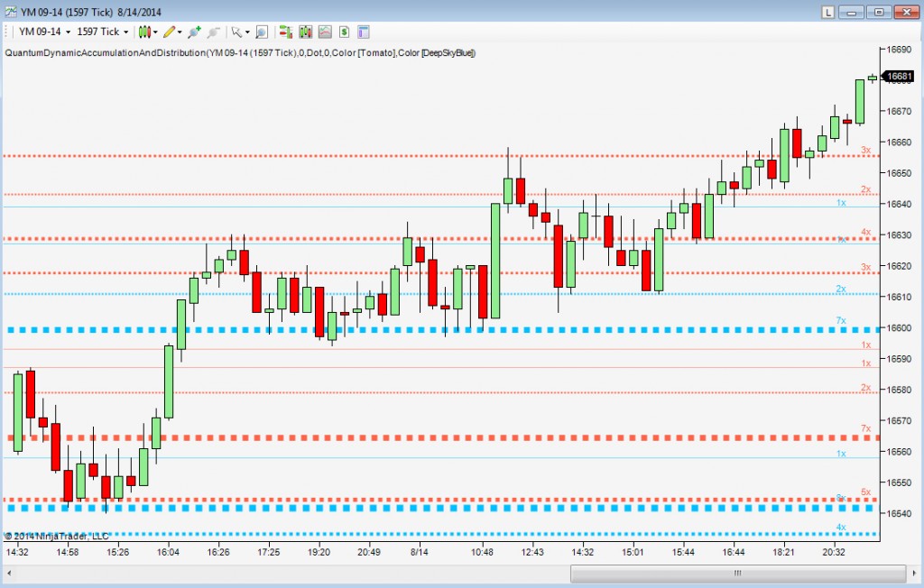924x588 pixels.
Task: Click the dollar-sign account performance icon
Action: click(x=343, y=32)
